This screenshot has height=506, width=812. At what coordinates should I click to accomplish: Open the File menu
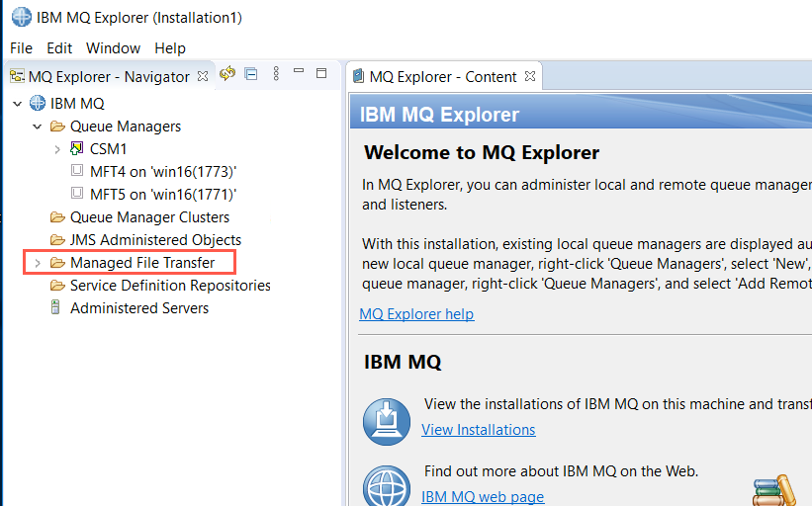click(x=21, y=48)
